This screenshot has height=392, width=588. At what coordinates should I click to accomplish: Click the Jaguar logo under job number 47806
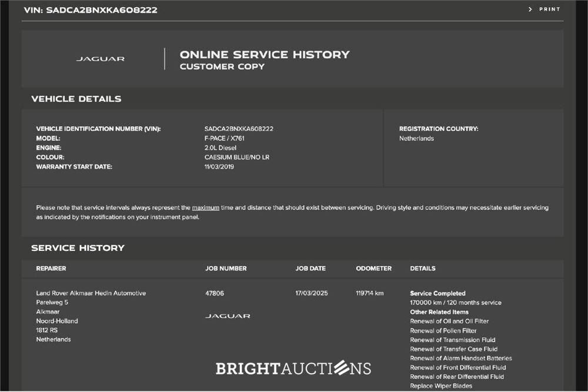click(x=228, y=316)
